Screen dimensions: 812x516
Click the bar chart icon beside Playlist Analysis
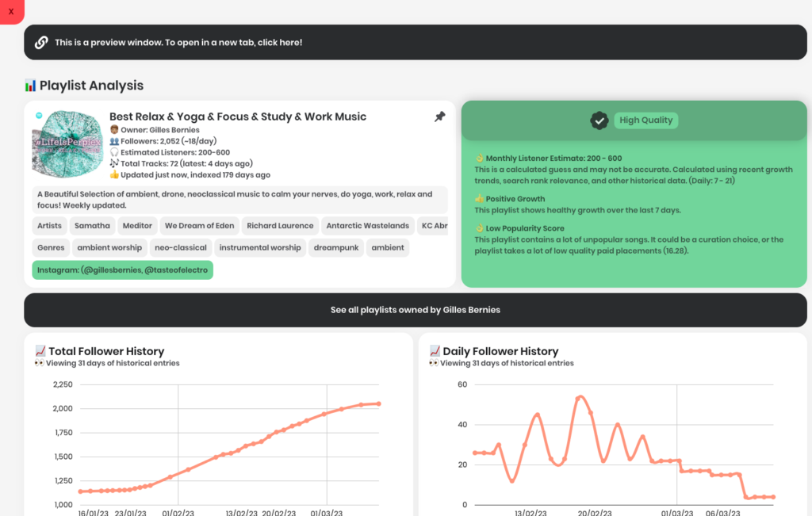[x=31, y=86]
